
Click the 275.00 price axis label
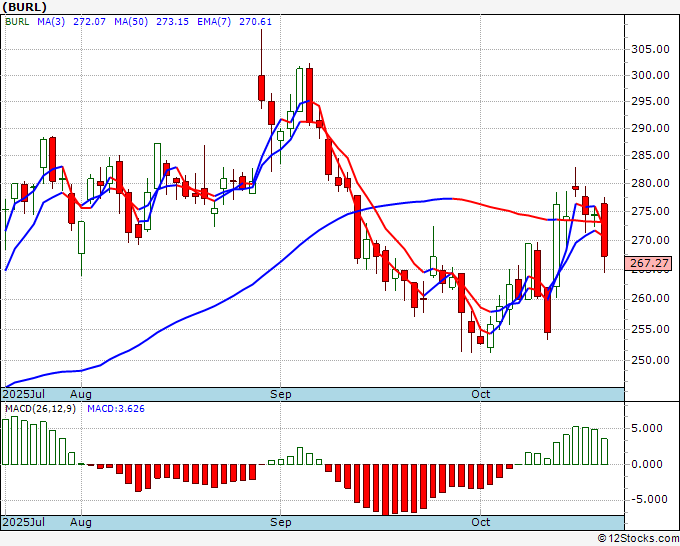[x=650, y=212]
